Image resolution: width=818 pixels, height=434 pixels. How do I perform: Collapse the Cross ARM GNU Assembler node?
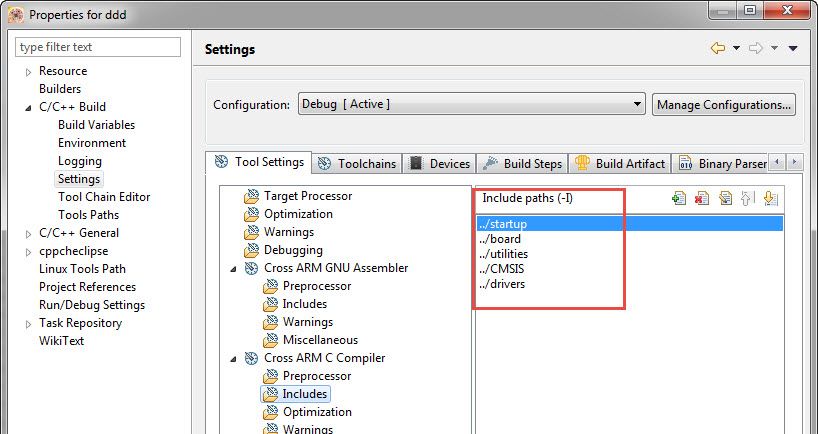click(234, 268)
